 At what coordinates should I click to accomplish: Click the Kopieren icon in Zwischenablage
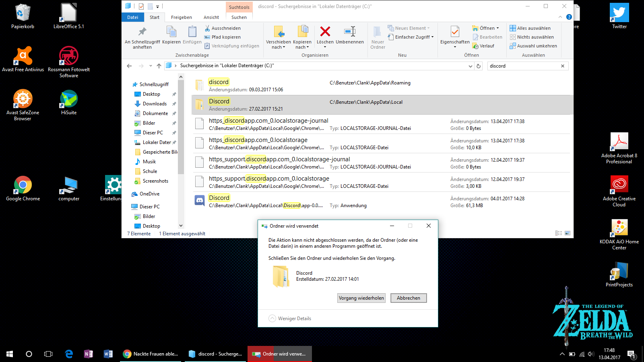(x=171, y=32)
